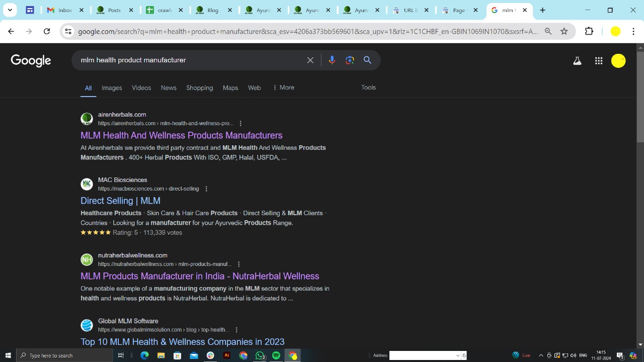Viewport: 644px width, 362px height.
Task: Open Google Lens image search
Action: point(350,60)
